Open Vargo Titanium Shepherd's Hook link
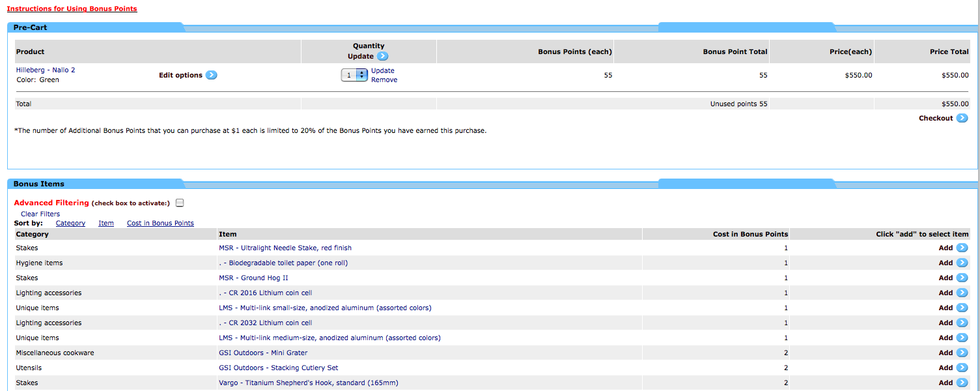Image resolution: width=980 pixels, height=391 pixels. pyautogui.click(x=309, y=383)
